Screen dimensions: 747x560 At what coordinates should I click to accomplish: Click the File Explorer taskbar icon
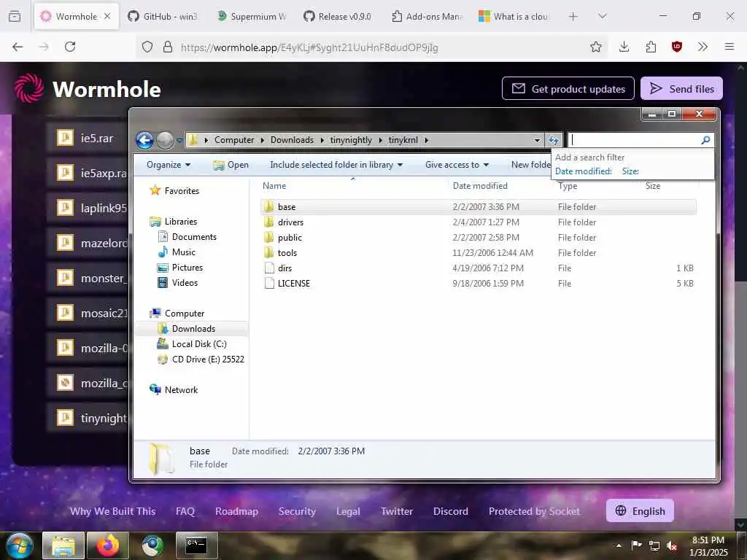coord(63,545)
